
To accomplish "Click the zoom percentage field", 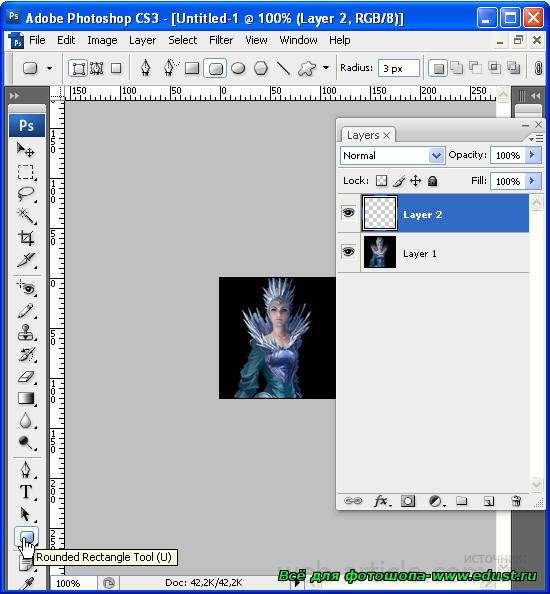I will (x=73, y=583).
